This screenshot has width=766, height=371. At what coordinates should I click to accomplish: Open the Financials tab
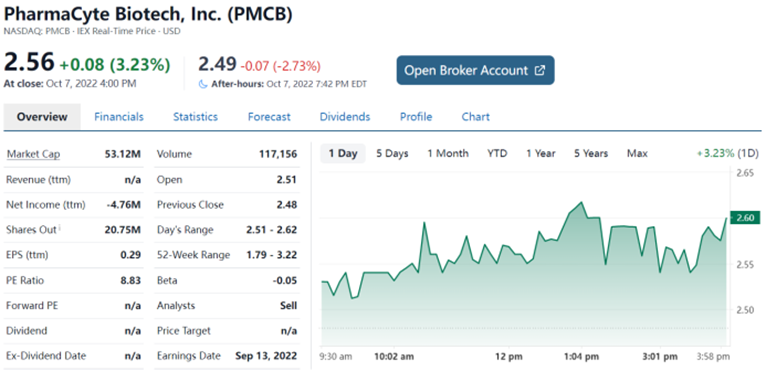119,117
